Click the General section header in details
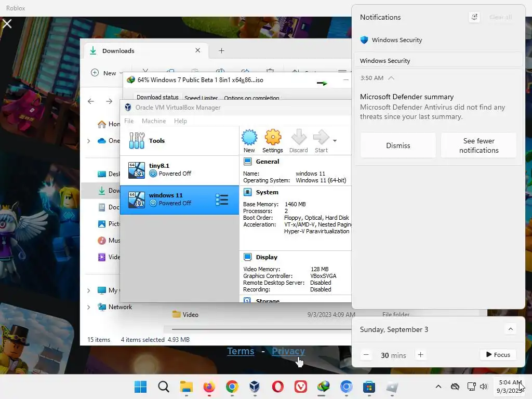Viewport: 532px width, 399px height. [x=268, y=162]
